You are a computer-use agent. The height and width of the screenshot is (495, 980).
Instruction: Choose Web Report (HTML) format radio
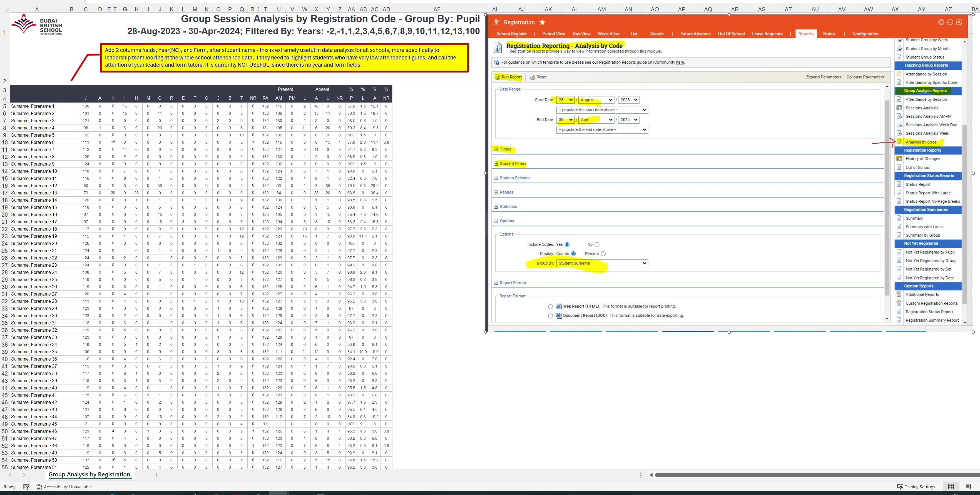click(x=550, y=306)
